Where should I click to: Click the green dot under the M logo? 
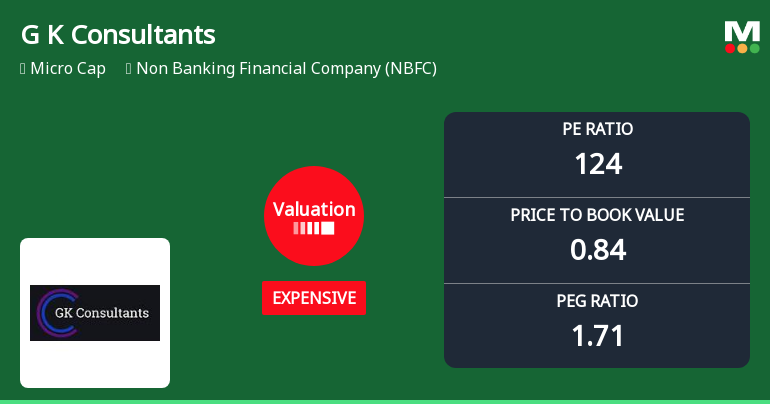pyautogui.click(x=754, y=48)
